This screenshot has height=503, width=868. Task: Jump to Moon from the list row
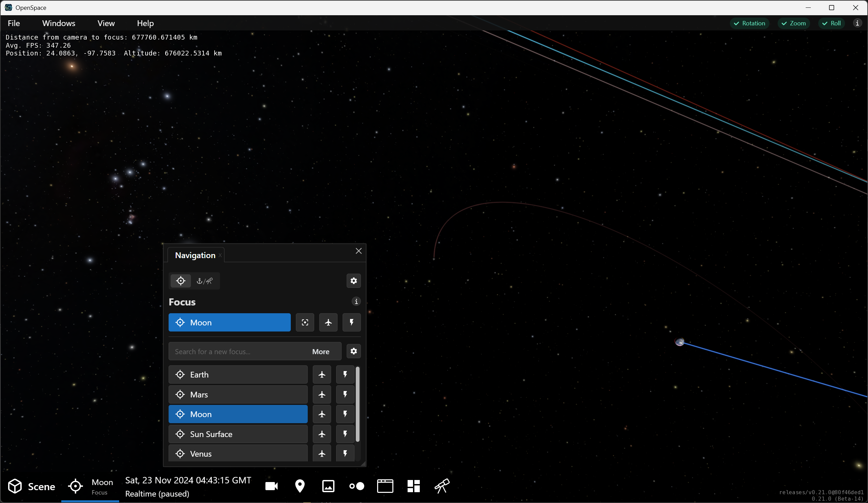click(345, 414)
